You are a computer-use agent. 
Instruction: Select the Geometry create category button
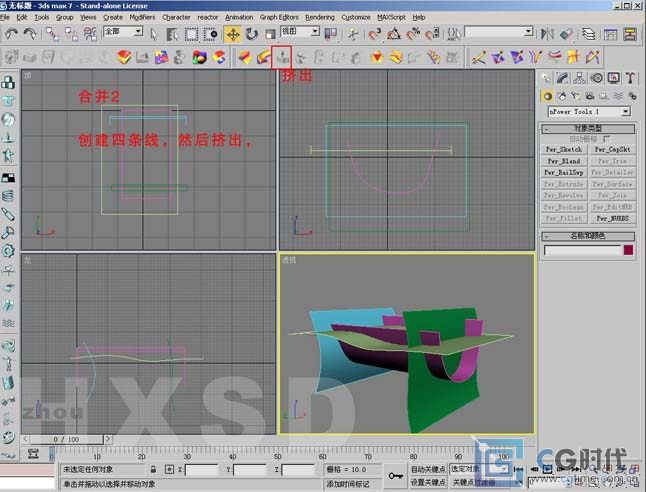(548, 96)
